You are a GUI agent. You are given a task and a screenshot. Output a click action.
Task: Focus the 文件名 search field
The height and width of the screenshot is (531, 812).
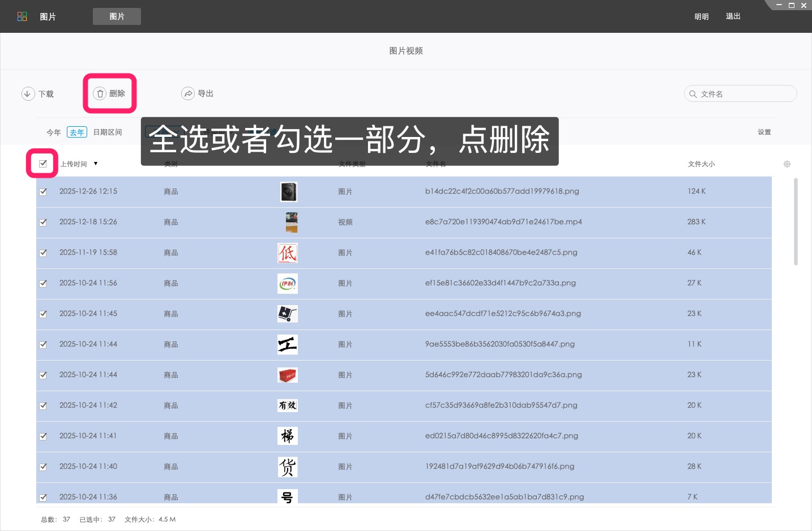point(741,93)
